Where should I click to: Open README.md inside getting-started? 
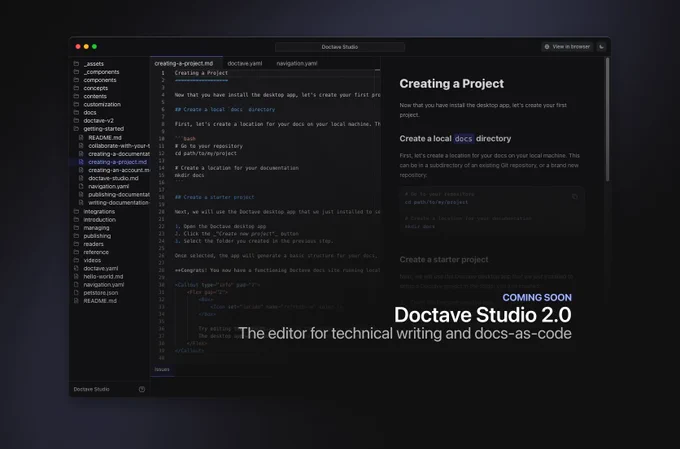click(x=105, y=138)
